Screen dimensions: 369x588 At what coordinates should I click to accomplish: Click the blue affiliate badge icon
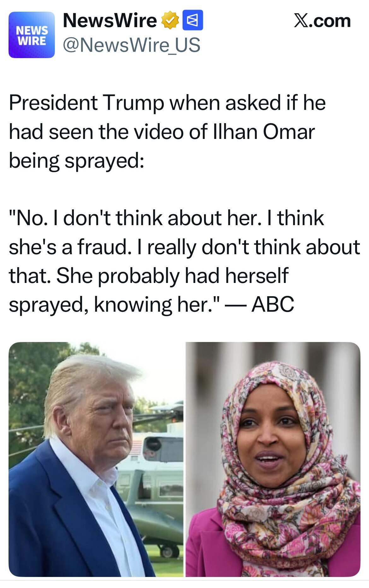pos(193,20)
